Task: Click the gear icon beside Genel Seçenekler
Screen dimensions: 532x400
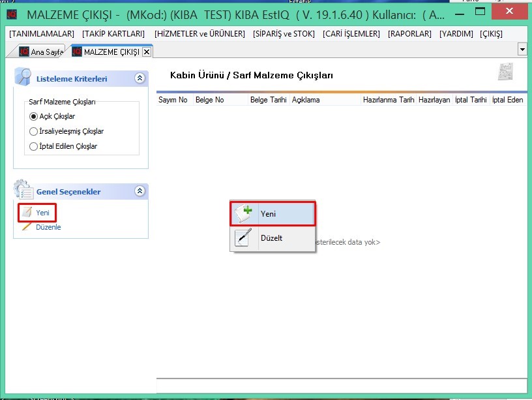Action: pos(23,190)
